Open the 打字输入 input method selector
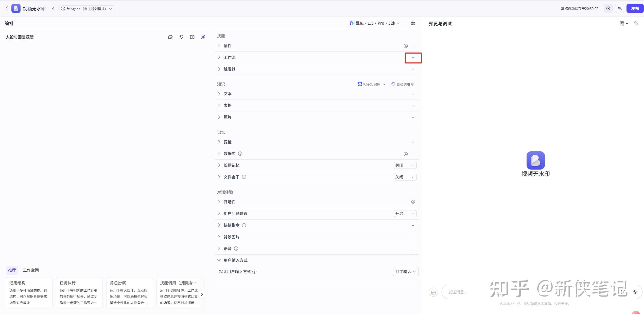This screenshot has height=314, width=644. (405, 272)
